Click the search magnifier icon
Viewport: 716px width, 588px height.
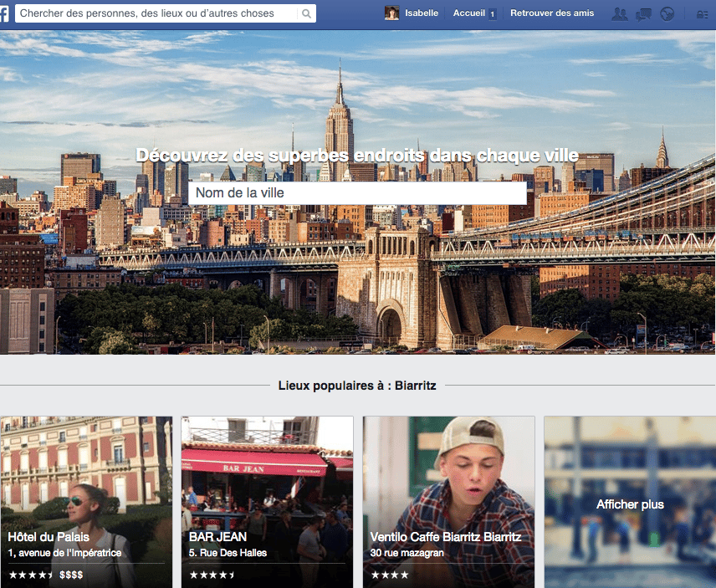(x=306, y=13)
